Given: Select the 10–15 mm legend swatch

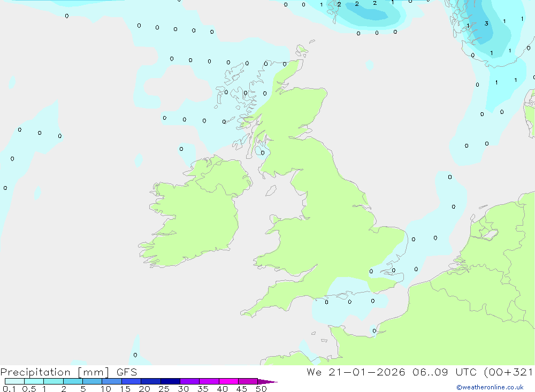Looking at the screenshot, I should tap(112, 381).
